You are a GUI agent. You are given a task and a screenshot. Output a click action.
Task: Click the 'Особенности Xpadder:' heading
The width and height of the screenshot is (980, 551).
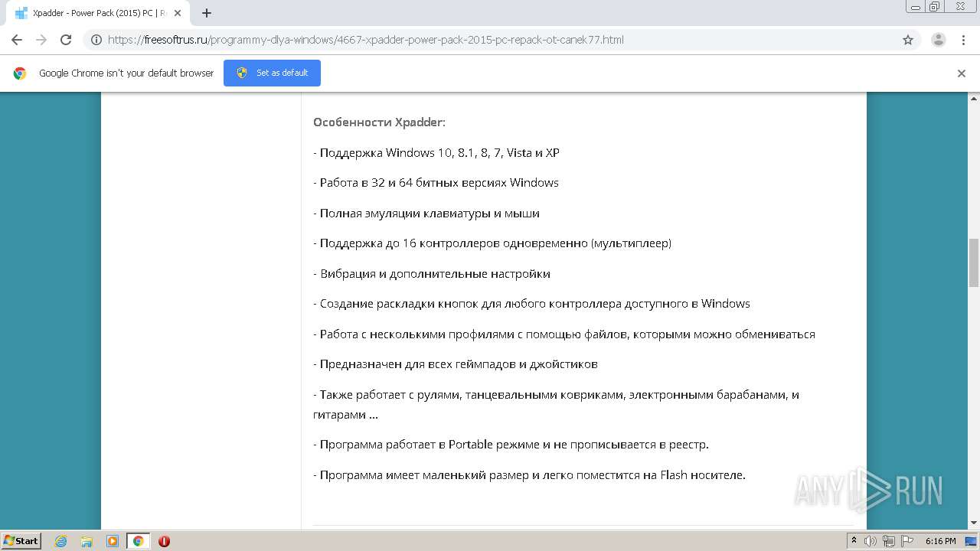[x=379, y=122]
